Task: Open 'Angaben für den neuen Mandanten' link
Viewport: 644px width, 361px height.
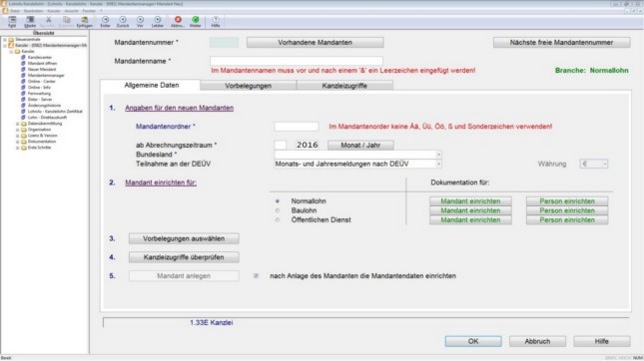Action: point(179,108)
